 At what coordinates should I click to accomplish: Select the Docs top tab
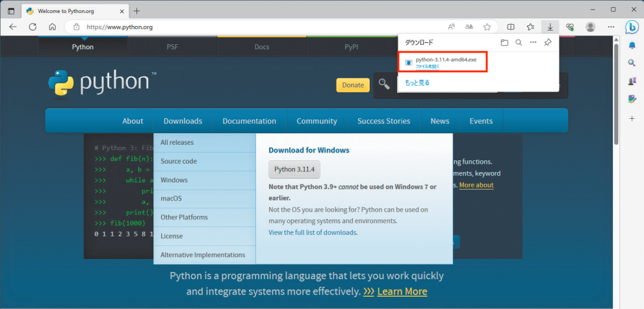[x=262, y=47]
